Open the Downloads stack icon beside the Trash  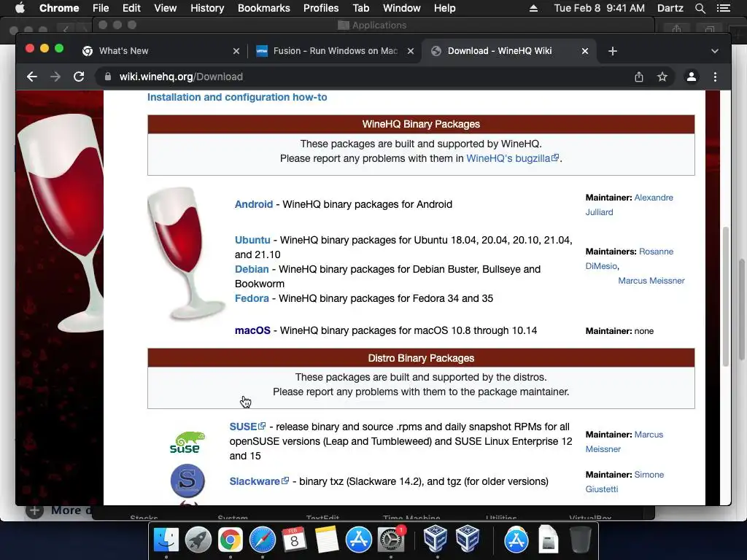pyautogui.click(x=549, y=540)
